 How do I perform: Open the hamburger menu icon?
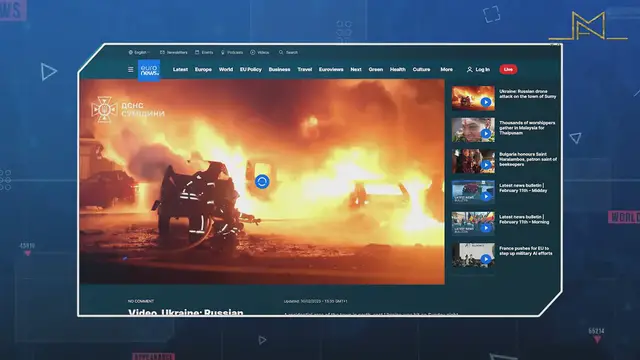tap(131, 70)
